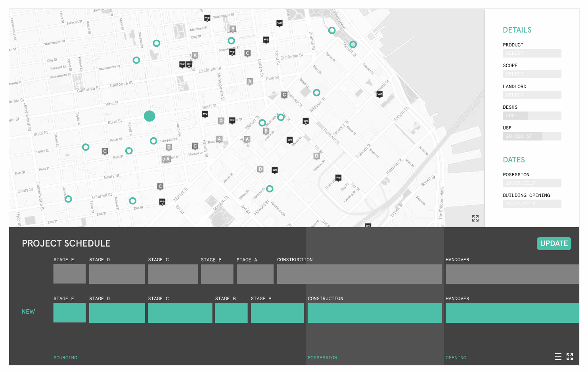588x372 pixels.
Task: Open the SCOPE select dropdown
Action: coord(532,74)
